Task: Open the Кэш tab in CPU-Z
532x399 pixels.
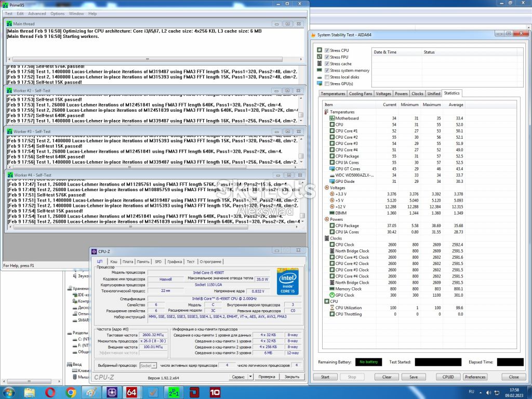Action: [114, 262]
